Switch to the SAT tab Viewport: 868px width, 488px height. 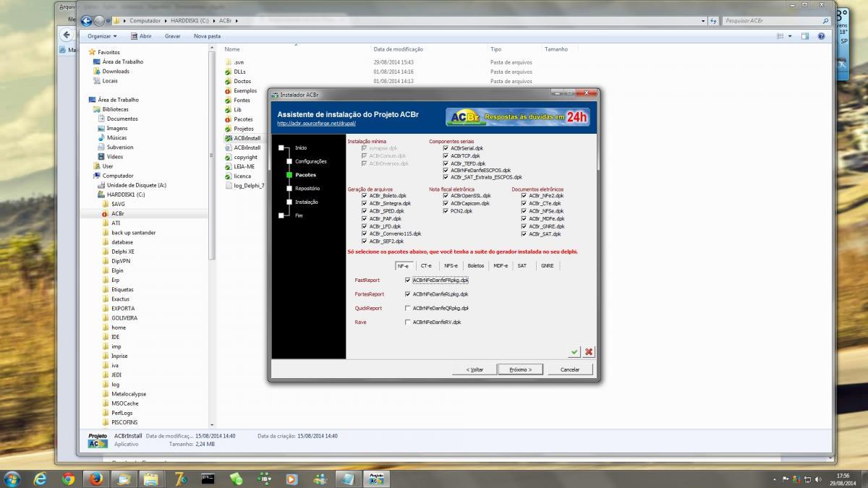tap(522, 266)
